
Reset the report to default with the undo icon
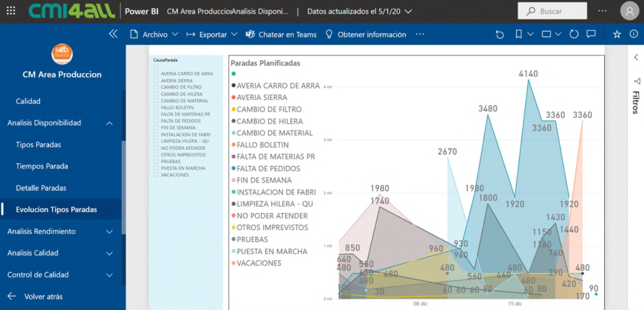(499, 34)
